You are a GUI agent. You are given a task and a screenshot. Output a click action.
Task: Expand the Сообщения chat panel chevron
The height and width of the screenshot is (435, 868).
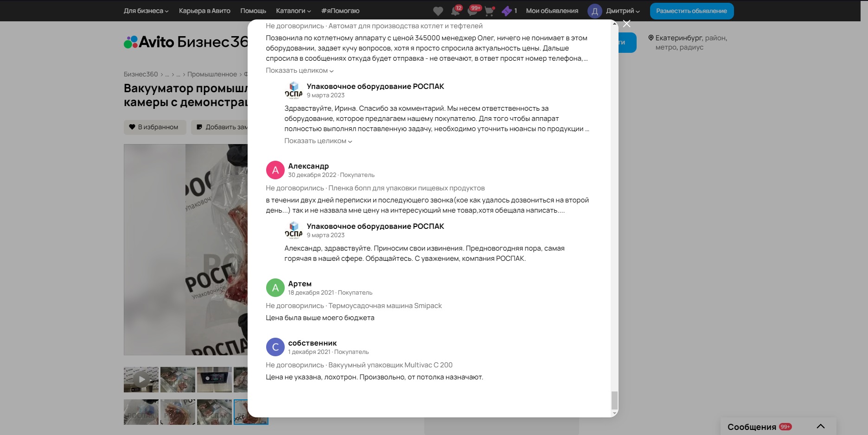pos(820,426)
